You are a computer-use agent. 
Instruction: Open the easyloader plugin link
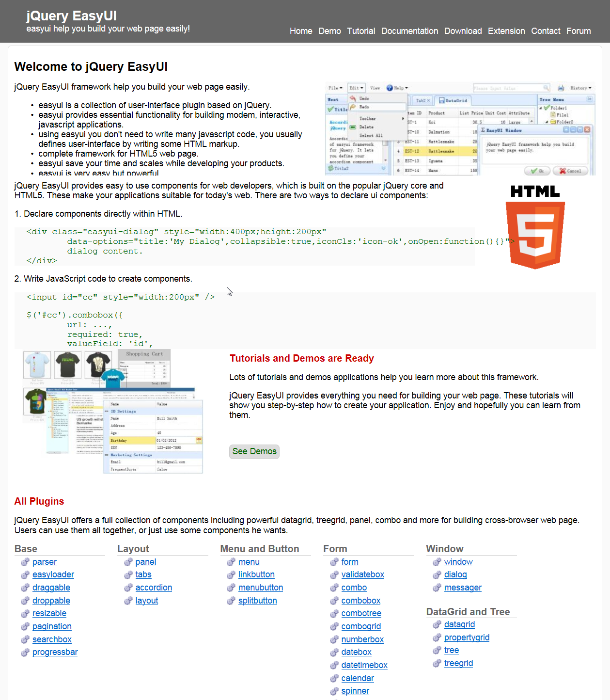[53, 574]
